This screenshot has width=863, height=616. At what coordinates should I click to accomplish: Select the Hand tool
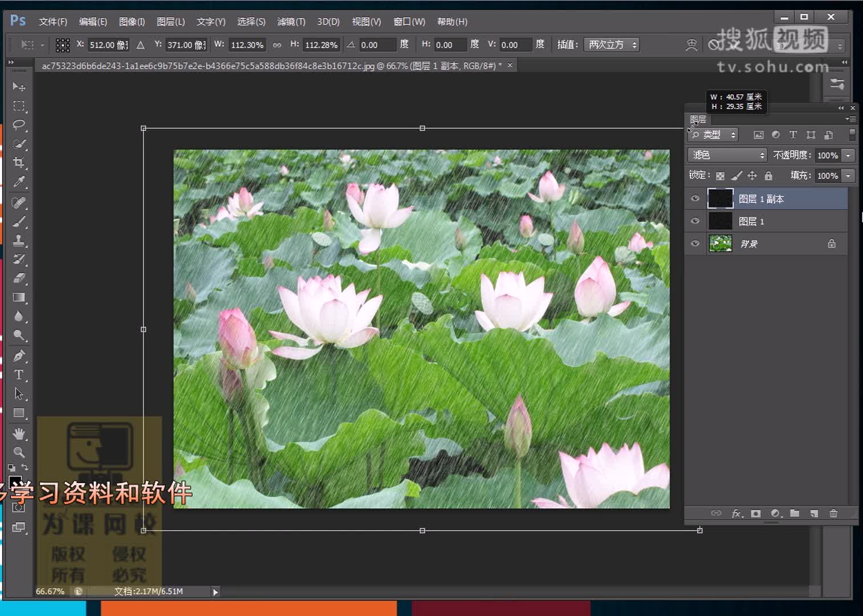[19, 433]
